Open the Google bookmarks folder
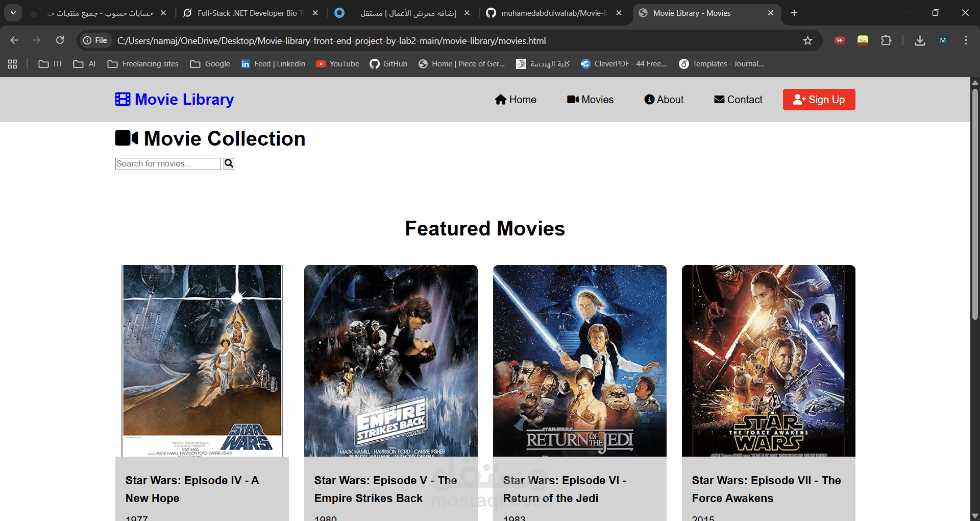 pyautogui.click(x=210, y=64)
